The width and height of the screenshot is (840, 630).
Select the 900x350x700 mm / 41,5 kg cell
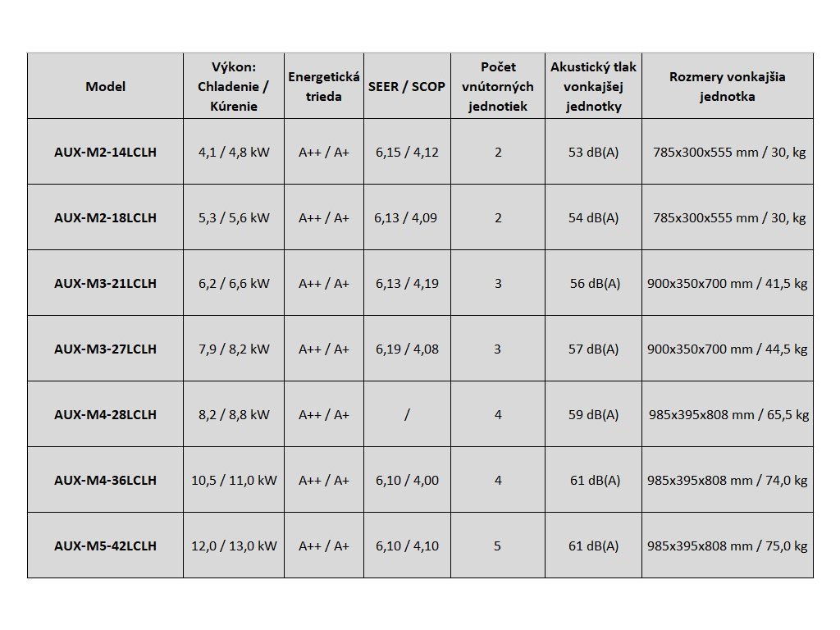click(x=727, y=284)
